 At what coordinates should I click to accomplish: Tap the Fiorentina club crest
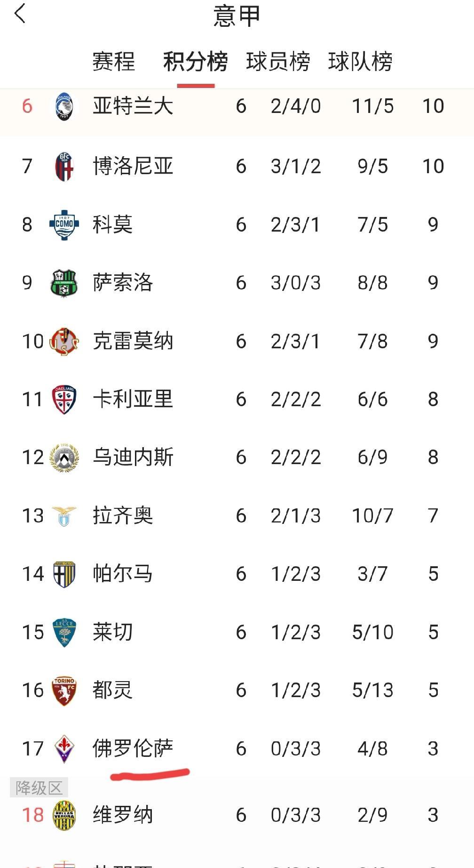(64, 749)
